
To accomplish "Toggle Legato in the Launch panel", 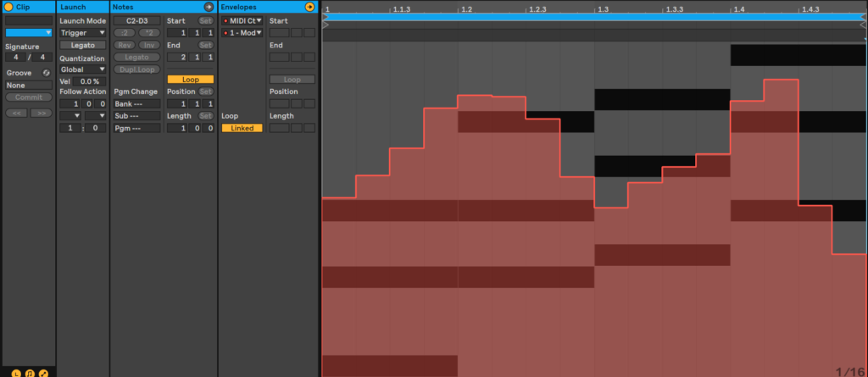I will point(82,45).
